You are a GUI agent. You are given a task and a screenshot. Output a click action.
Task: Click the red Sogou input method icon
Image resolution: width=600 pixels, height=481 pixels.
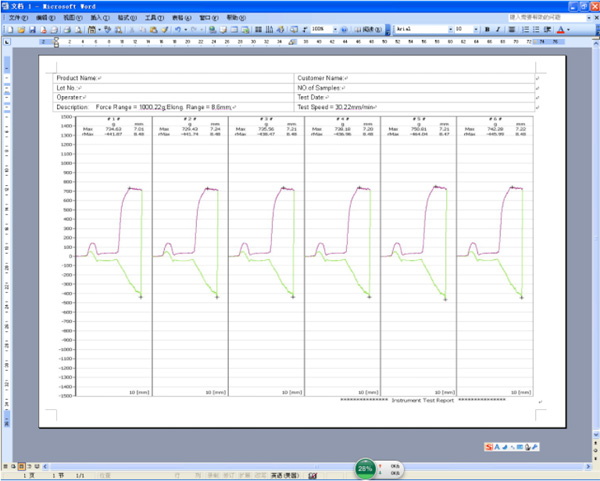click(488, 446)
